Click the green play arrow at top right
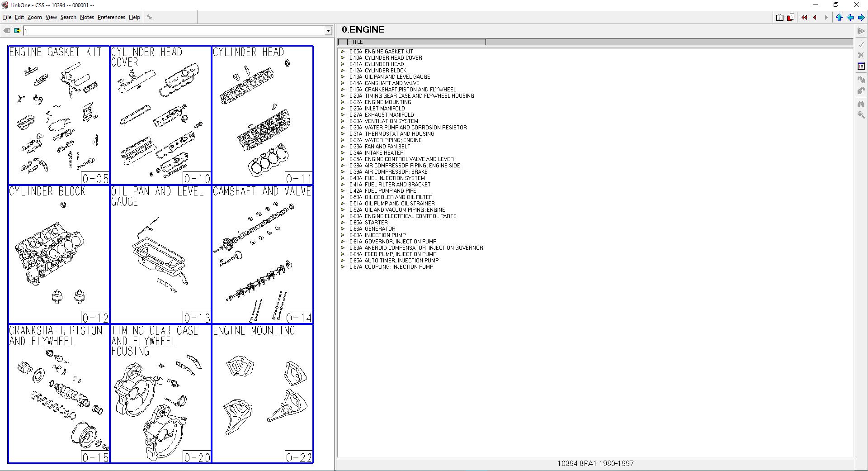The height and width of the screenshot is (471, 868). click(861, 31)
